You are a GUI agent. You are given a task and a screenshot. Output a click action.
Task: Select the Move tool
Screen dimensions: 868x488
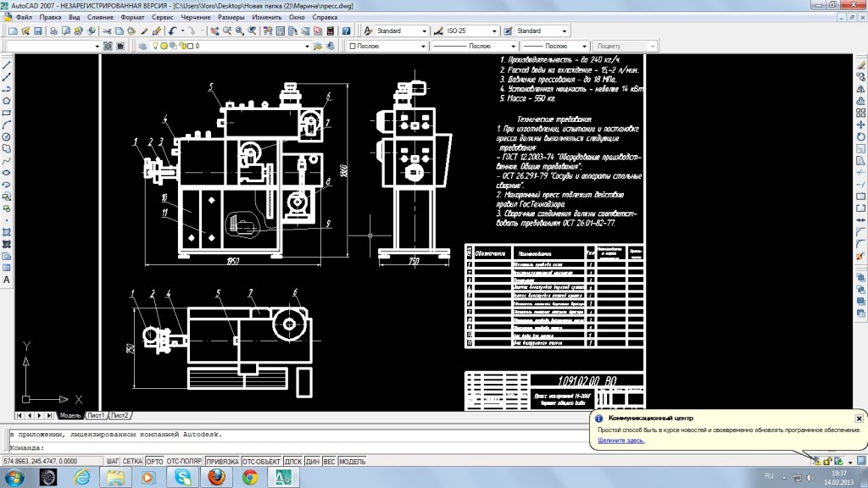click(x=861, y=125)
